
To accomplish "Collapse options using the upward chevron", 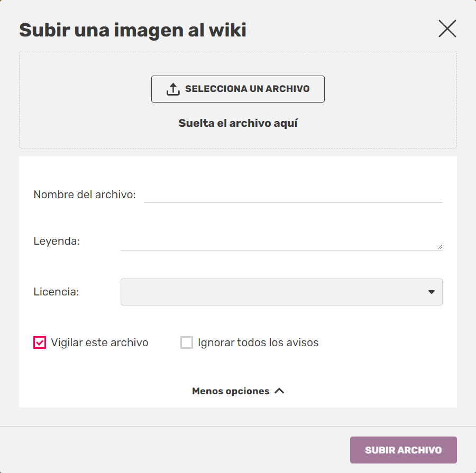I will 279,391.
